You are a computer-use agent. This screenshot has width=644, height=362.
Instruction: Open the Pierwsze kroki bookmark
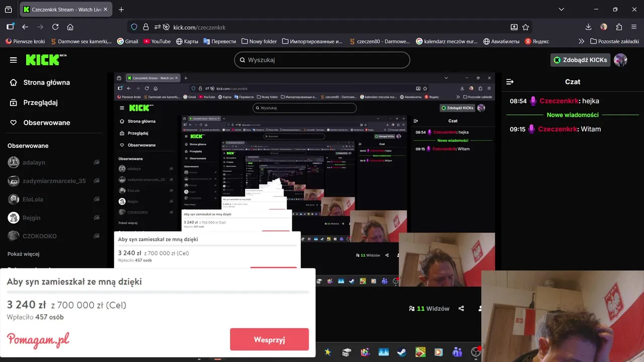pos(25,41)
